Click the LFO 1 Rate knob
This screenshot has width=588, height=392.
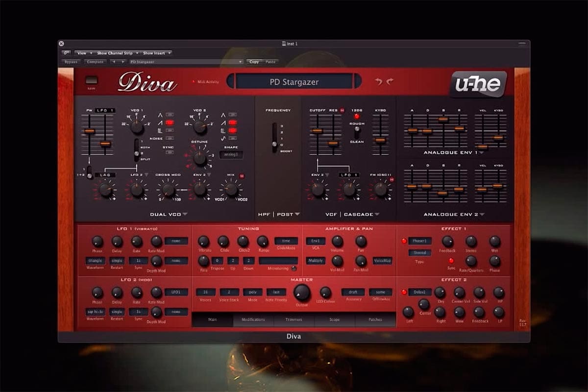point(137,241)
